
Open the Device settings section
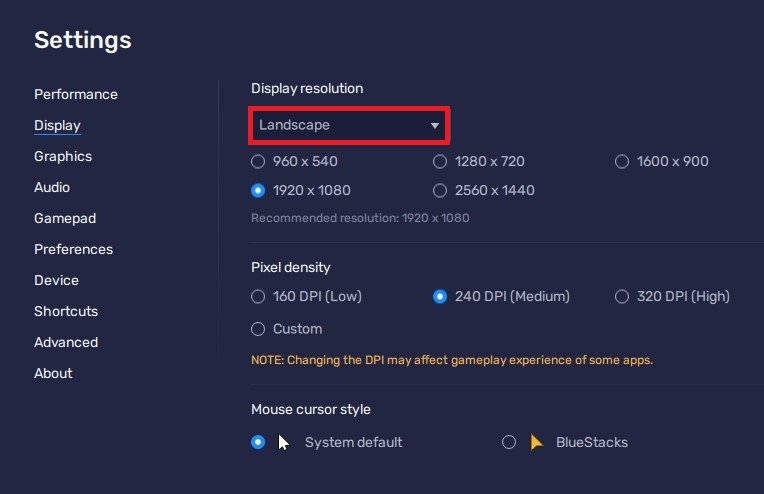(56, 280)
